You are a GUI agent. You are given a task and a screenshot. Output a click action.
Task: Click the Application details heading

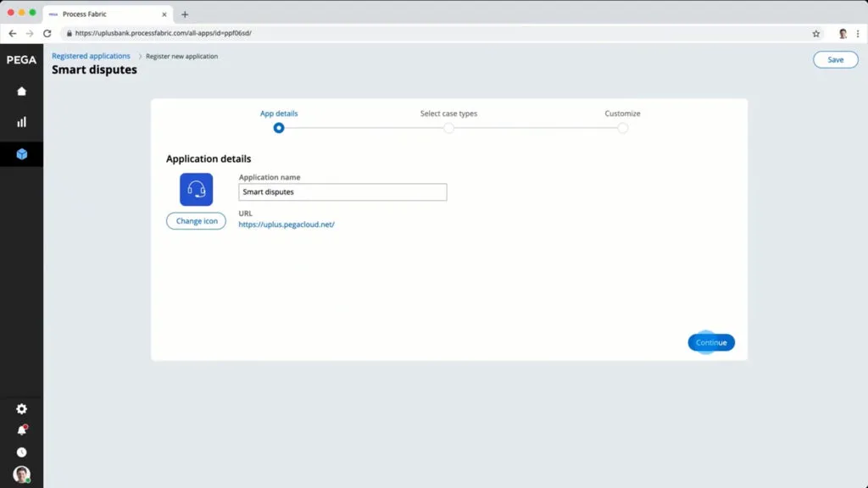pyautogui.click(x=209, y=158)
